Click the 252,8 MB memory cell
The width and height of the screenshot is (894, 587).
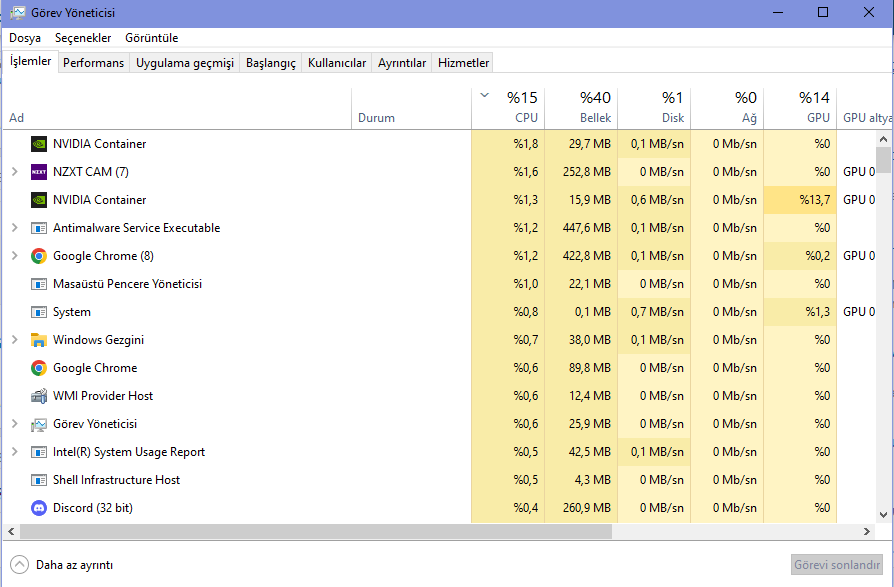pos(582,172)
